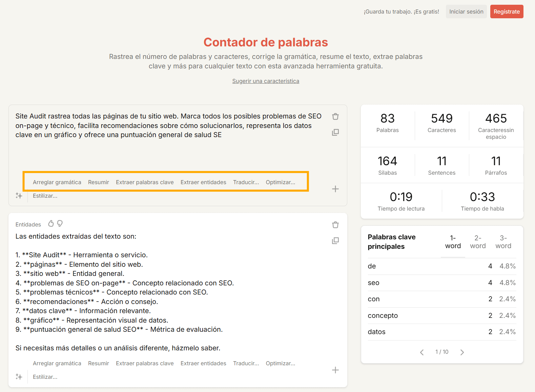This screenshot has width=535, height=392.
Task: Select the 'datos' keyword row
Action: tap(442, 332)
